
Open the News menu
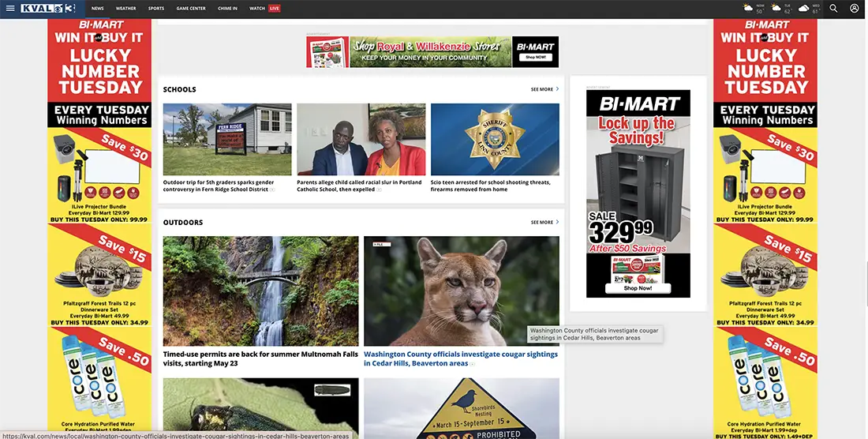[97, 9]
